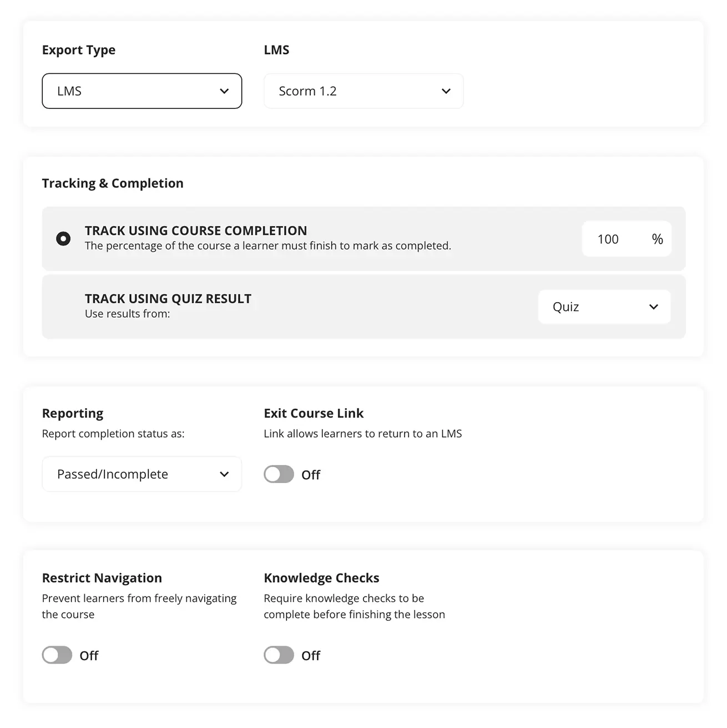
Task: Click the Off label under Knowledge Checks
Action: tap(311, 656)
